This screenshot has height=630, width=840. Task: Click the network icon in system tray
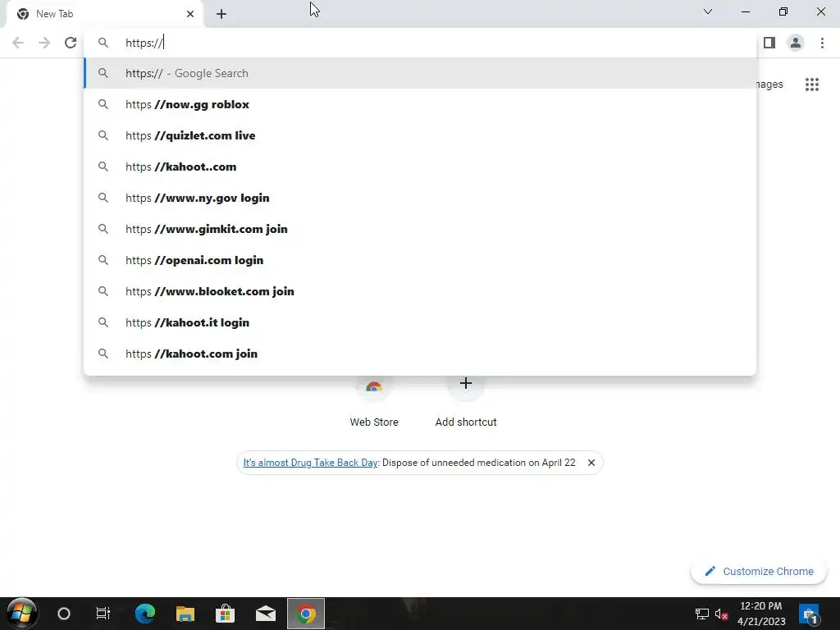tap(702, 614)
